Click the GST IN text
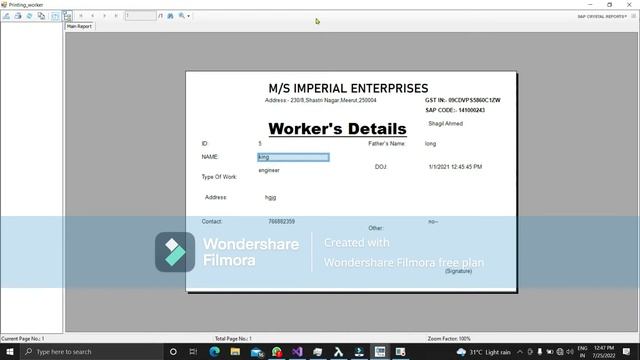Screen dimensions: 640x360 pyautogui.click(x=463, y=100)
